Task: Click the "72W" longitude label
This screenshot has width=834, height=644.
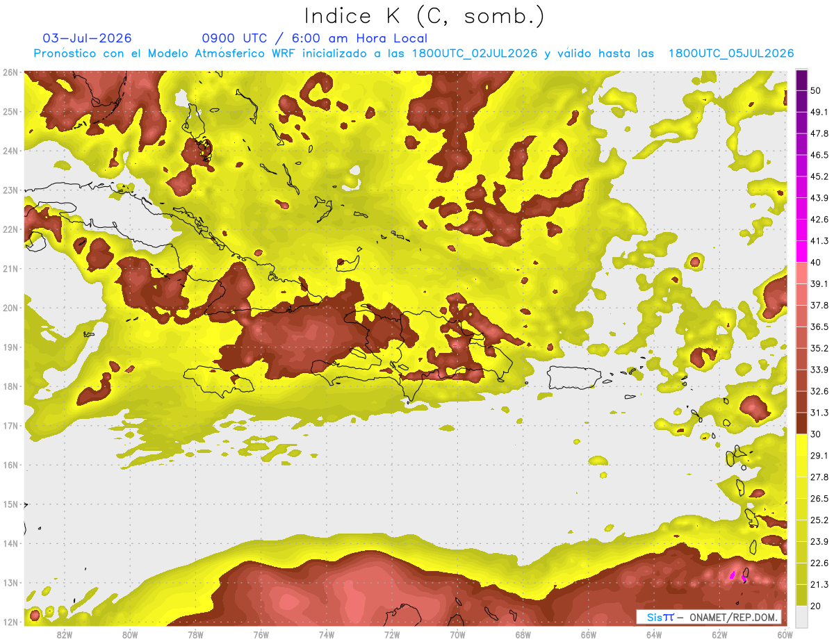Action: pyautogui.click(x=392, y=634)
